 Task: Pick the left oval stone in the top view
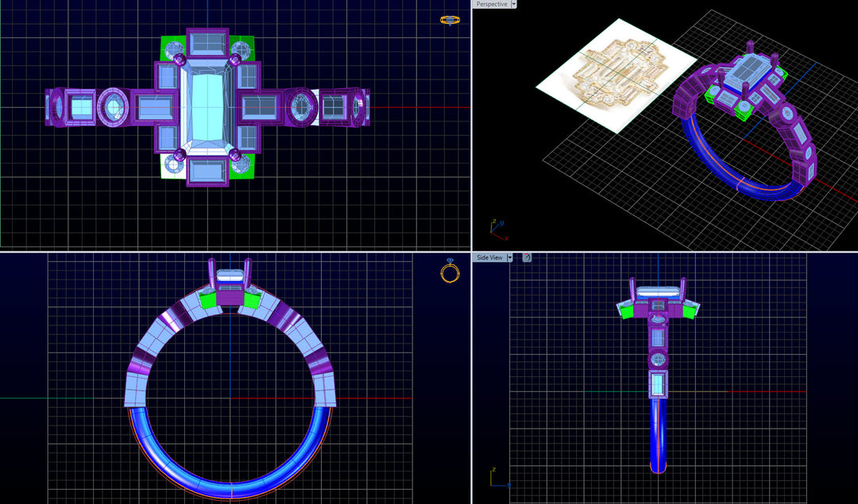(x=113, y=106)
